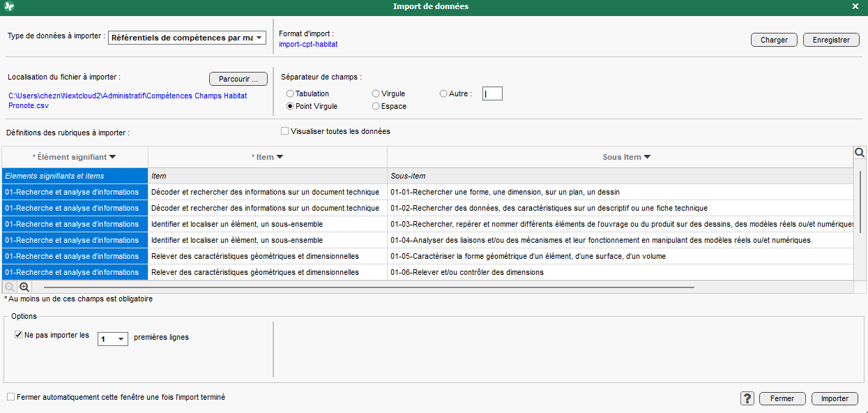Click the table horizontal scrollbar

369,287
